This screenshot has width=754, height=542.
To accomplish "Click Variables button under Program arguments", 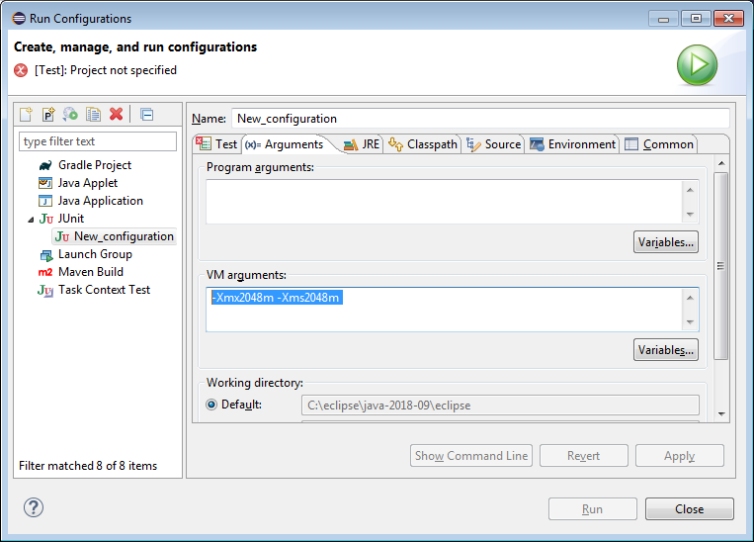I will click(665, 242).
